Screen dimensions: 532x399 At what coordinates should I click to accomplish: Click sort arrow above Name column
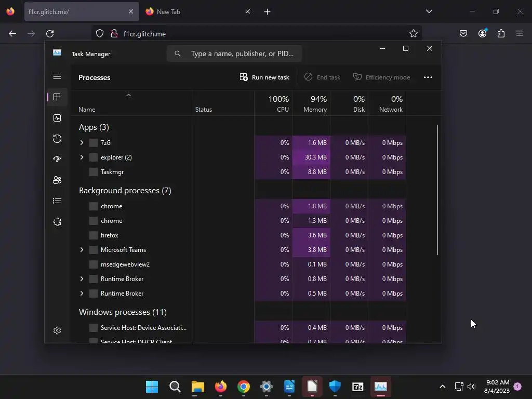128,96
